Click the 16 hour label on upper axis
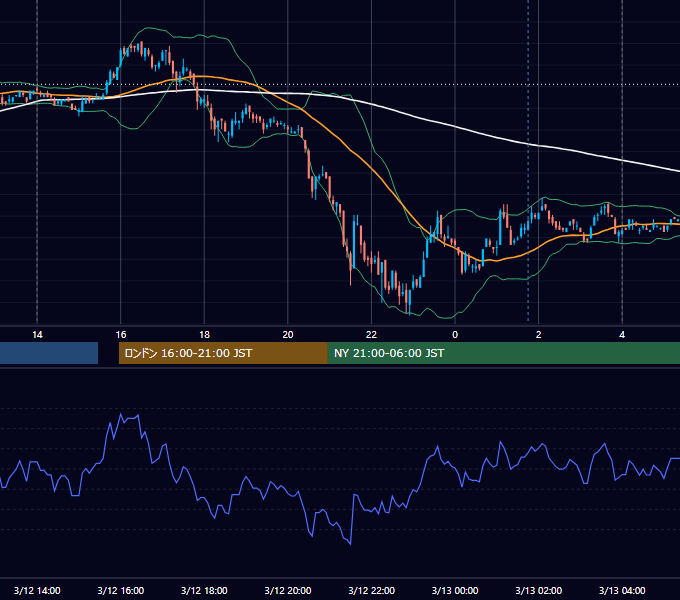 (x=121, y=335)
